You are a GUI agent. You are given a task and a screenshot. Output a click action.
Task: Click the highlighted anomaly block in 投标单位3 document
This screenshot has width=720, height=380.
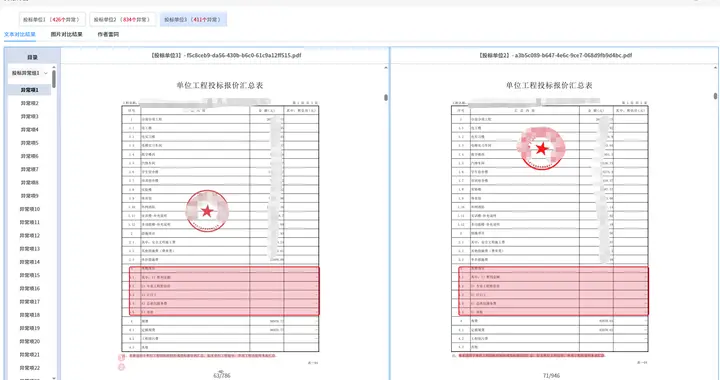pyautogui.click(x=224, y=291)
